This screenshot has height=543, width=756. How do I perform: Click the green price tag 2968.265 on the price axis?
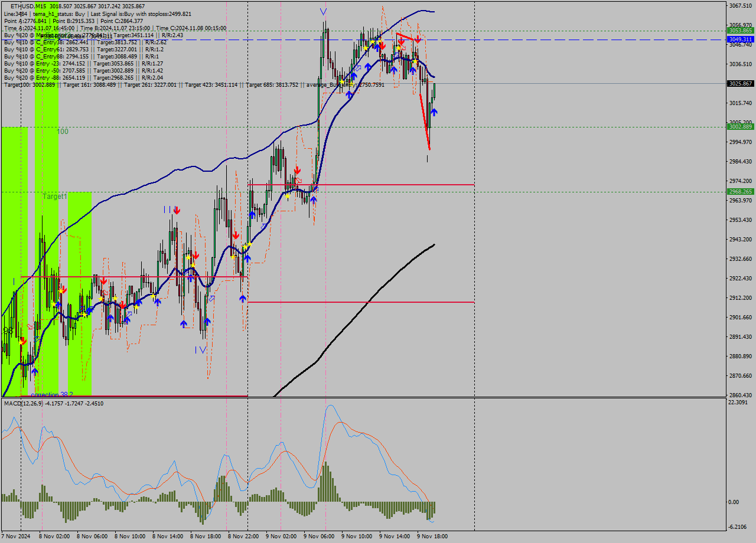click(741, 192)
